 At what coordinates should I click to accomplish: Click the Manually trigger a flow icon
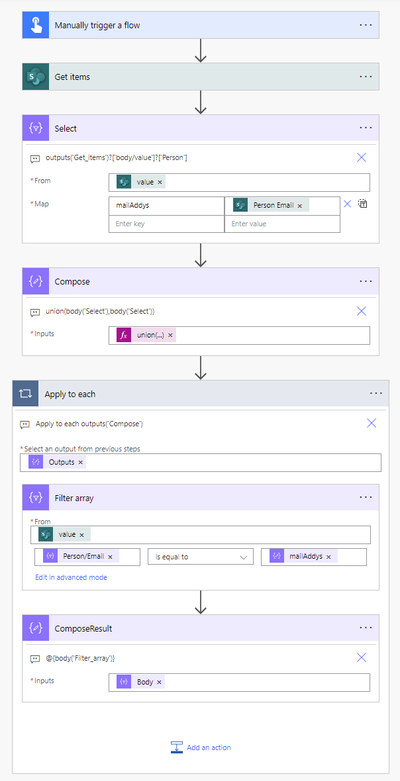click(35, 25)
